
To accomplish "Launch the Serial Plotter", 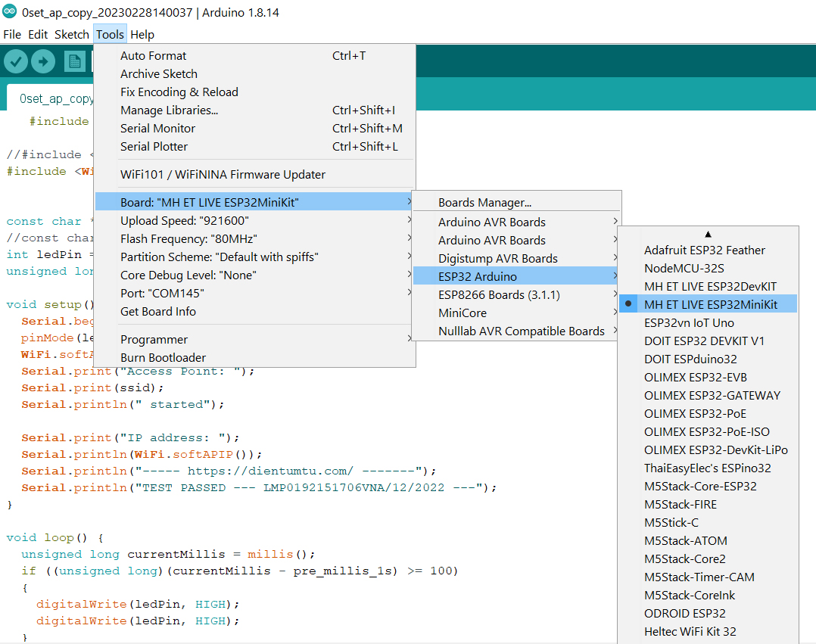I will click(x=255, y=147).
